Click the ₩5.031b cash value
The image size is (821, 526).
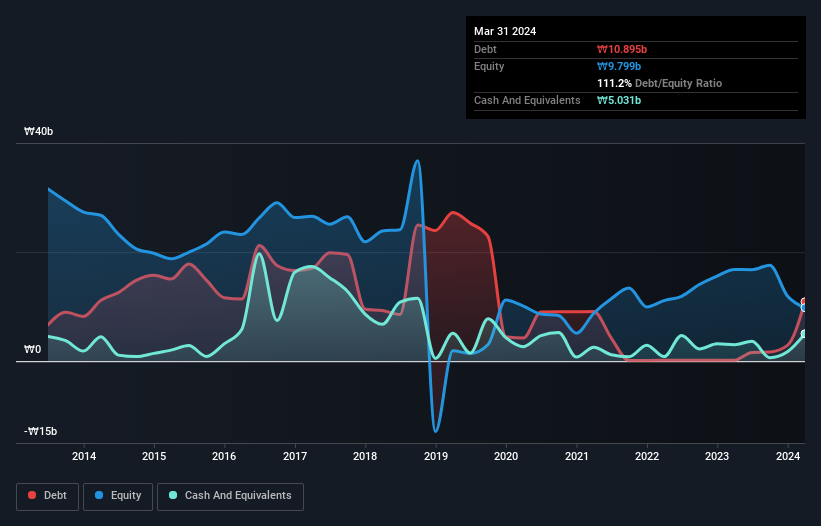pos(619,100)
